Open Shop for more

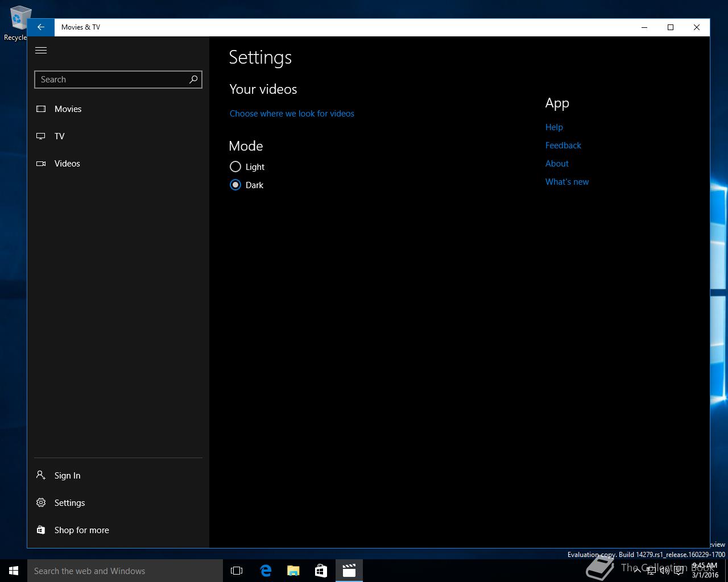click(118, 530)
